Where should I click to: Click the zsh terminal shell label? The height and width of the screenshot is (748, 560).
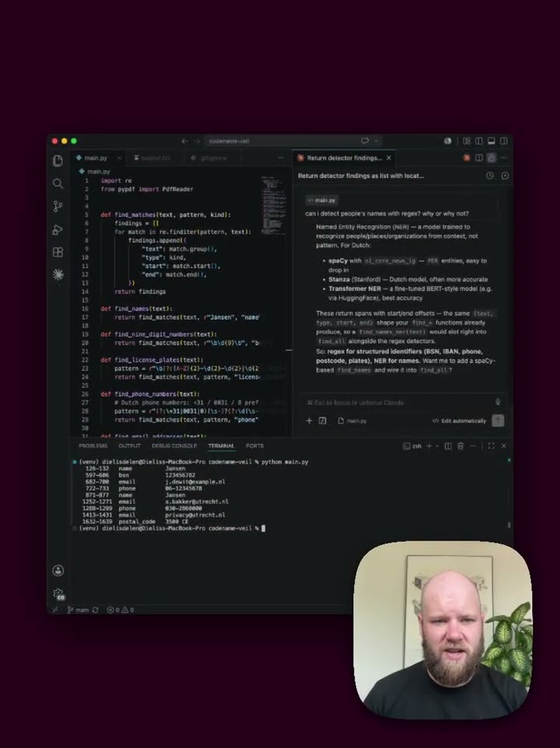tap(412, 446)
